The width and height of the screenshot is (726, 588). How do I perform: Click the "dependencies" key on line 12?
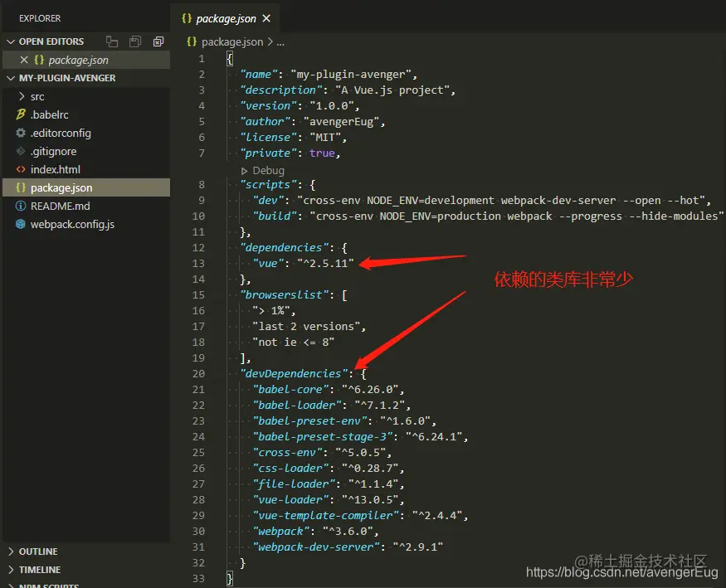point(284,247)
